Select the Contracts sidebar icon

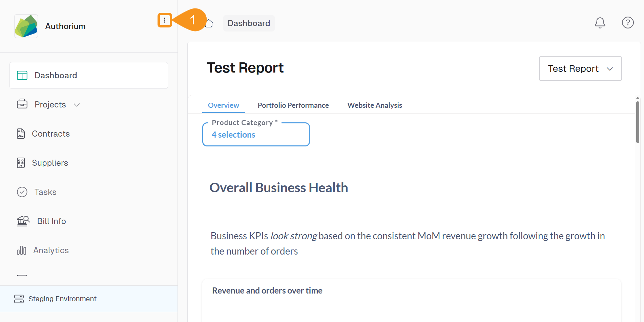(21, 134)
